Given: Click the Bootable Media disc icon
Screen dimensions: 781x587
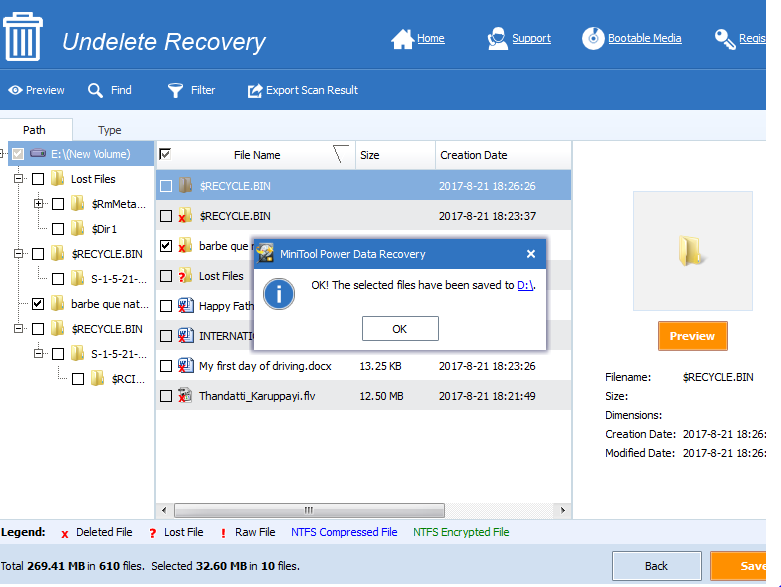Looking at the screenshot, I should click(x=593, y=38).
